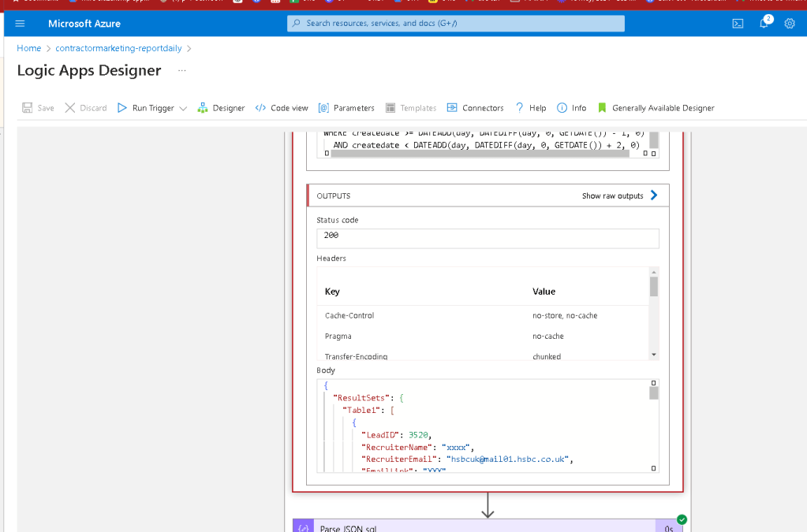Click the Headers table scroll down arrow
The image size is (807, 532).
point(654,355)
